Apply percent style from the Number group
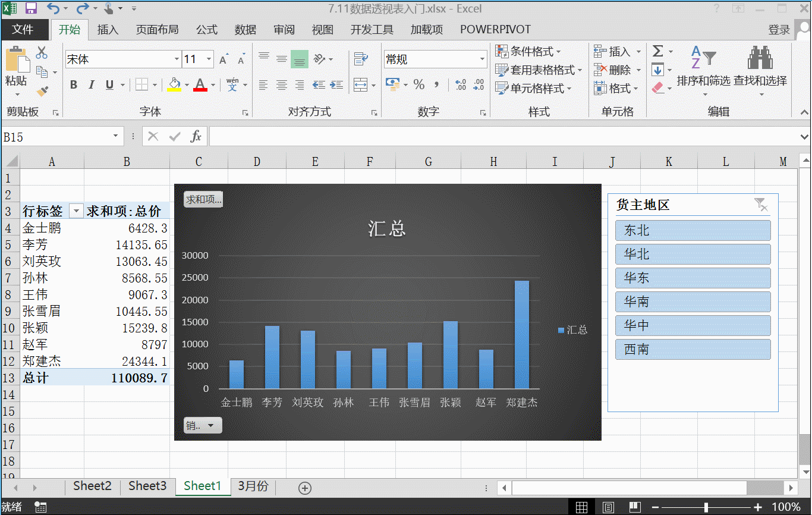Screen dimensions: 812x515 [418, 85]
